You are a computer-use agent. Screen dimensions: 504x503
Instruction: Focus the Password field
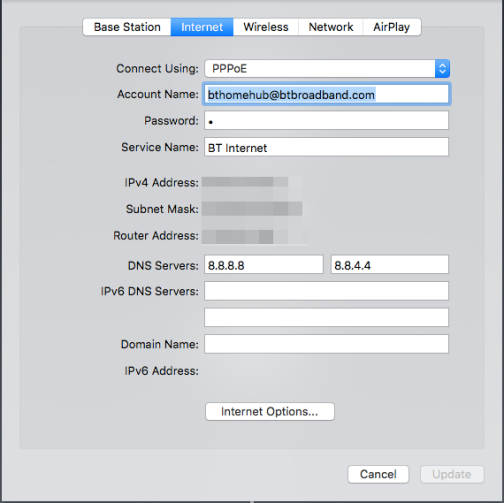[326, 120]
